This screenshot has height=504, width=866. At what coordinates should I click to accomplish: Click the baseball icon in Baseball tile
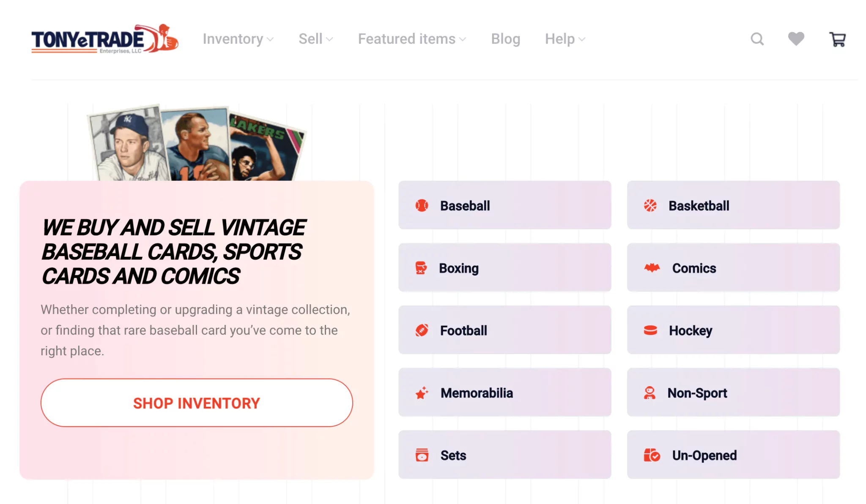[x=422, y=206]
